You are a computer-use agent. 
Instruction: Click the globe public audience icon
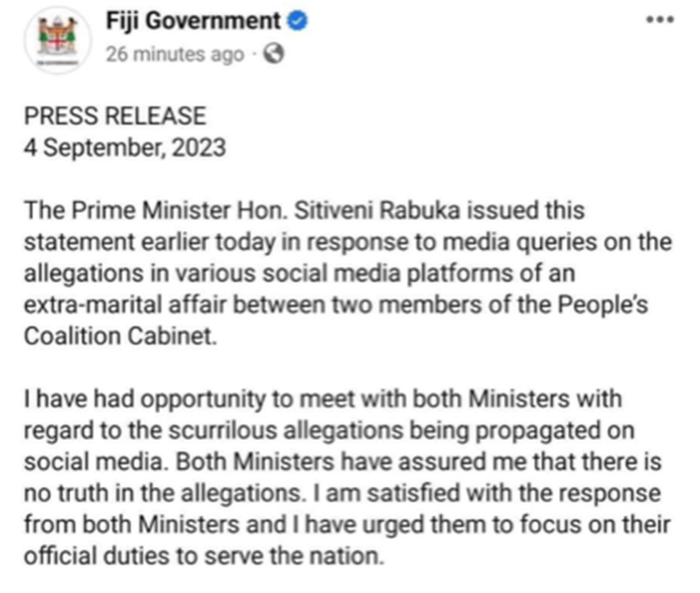coord(274,53)
